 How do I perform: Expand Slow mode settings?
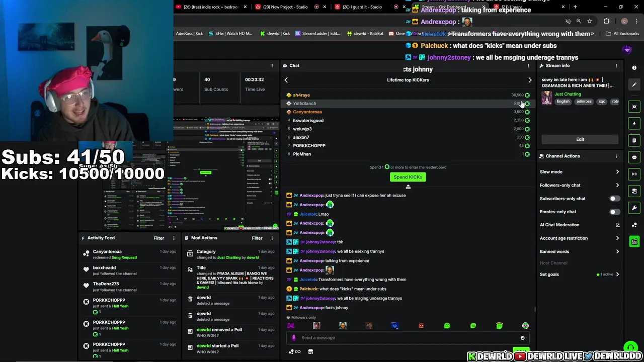579,172
